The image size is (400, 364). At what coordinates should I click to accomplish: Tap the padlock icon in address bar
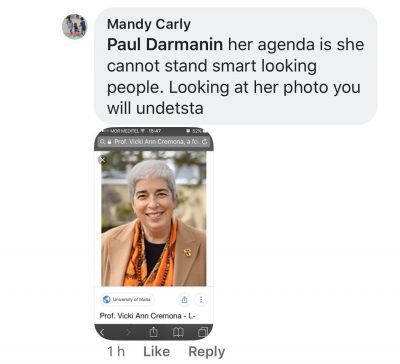[x=110, y=142]
